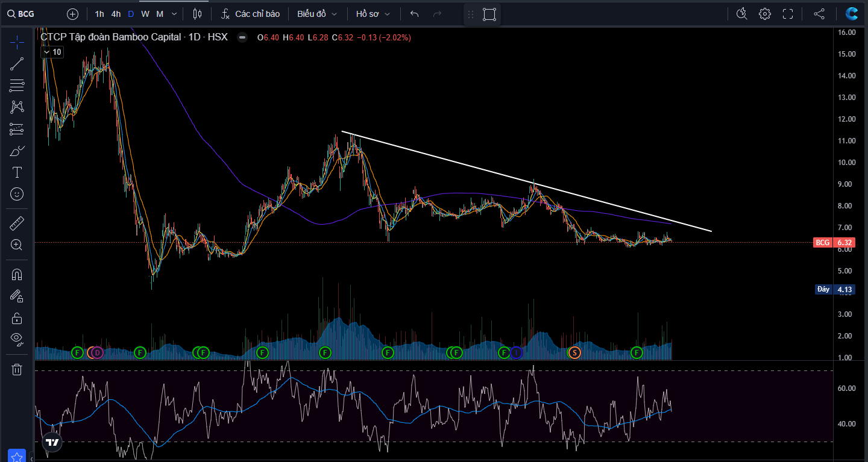
Task: Open Các chỉ báo indicators
Action: click(x=250, y=14)
